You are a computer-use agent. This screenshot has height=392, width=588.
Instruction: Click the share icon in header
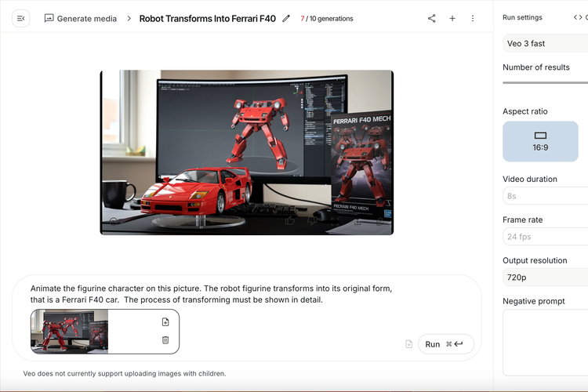(x=432, y=18)
